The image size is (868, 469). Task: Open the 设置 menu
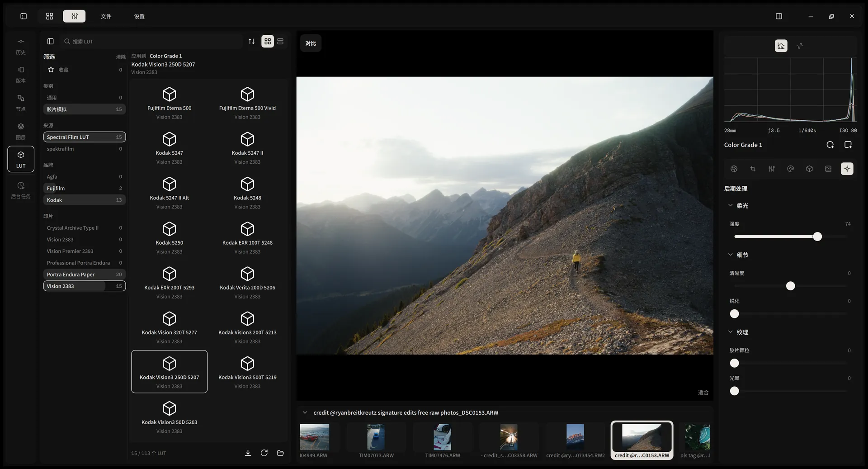click(x=139, y=16)
